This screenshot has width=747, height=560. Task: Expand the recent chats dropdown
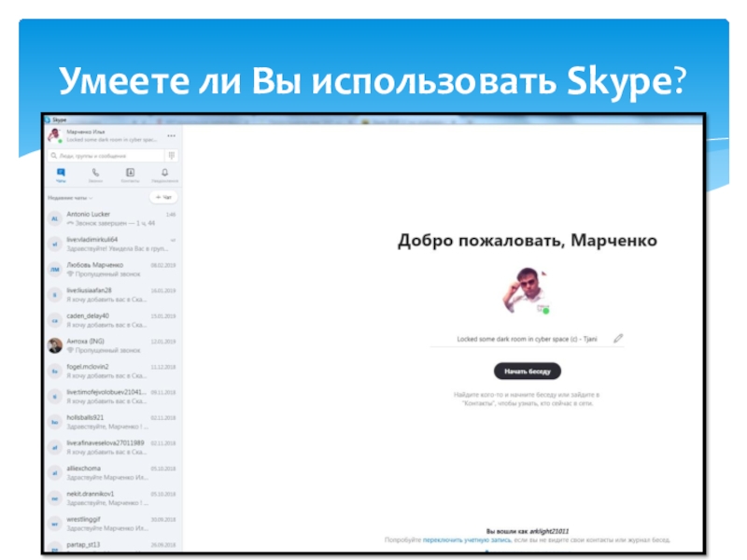click(70, 198)
